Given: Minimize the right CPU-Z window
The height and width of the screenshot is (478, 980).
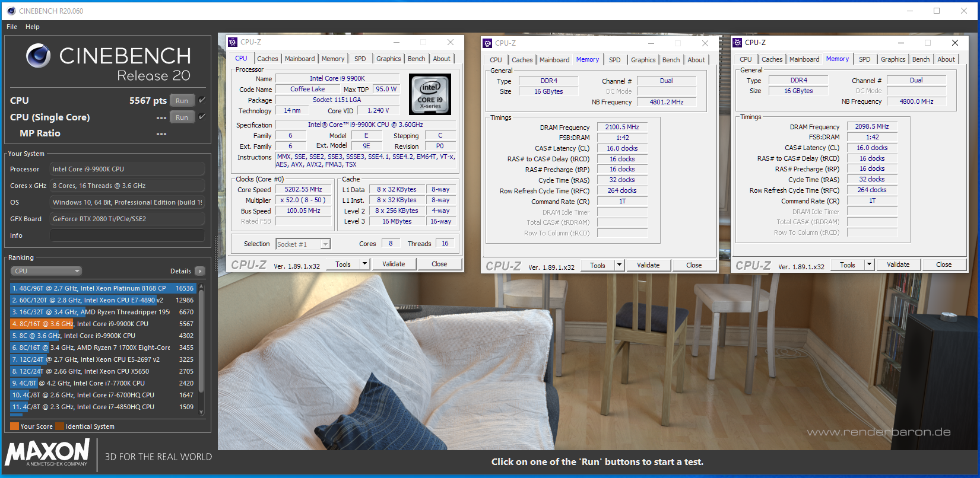Looking at the screenshot, I should click(x=900, y=43).
